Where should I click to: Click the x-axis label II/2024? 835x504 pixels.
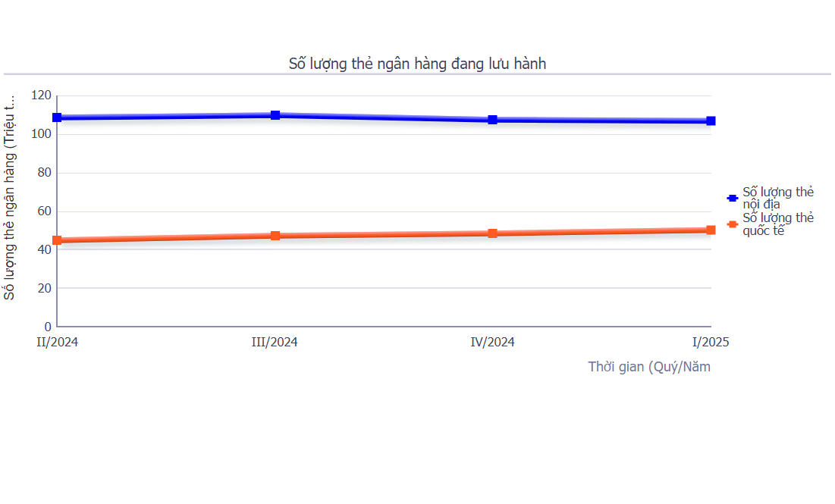click(58, 343)
